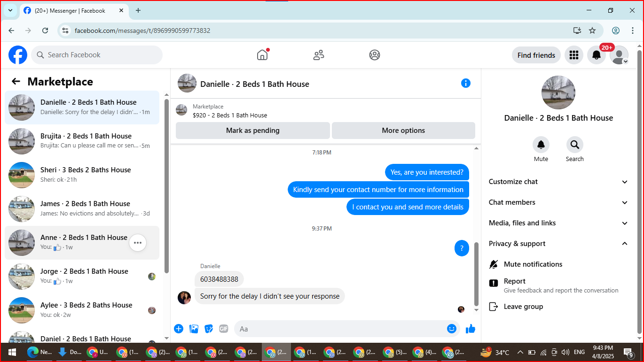Screen dimensions: 644x362
Task: Click the house photo in right panel
Action: [x=558, y=92]
